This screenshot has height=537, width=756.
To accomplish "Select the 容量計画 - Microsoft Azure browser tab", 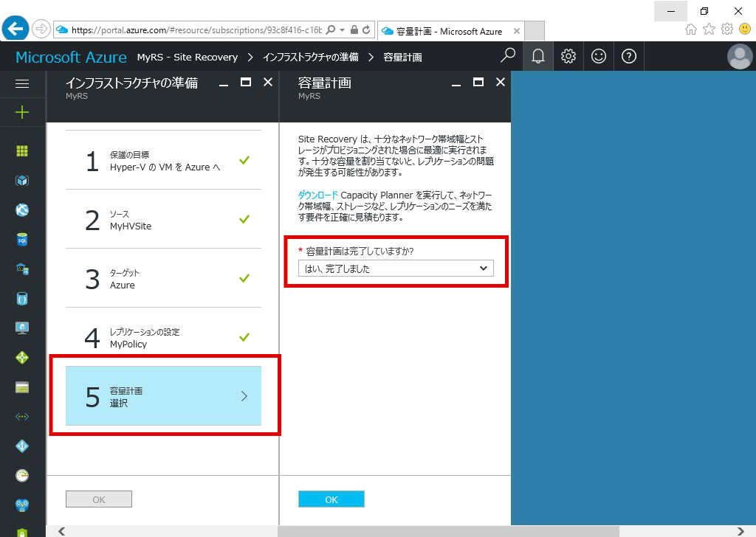I will tap(450, 31).
